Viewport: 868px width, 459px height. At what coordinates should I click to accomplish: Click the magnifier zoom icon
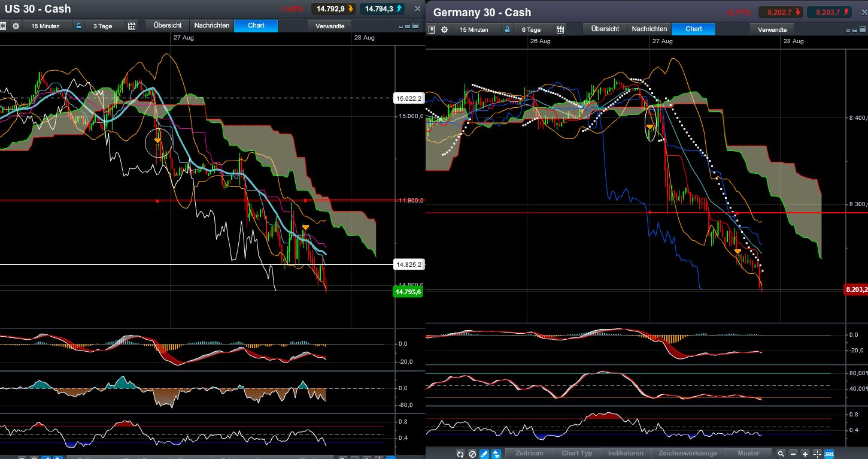(x=781, y=454)
